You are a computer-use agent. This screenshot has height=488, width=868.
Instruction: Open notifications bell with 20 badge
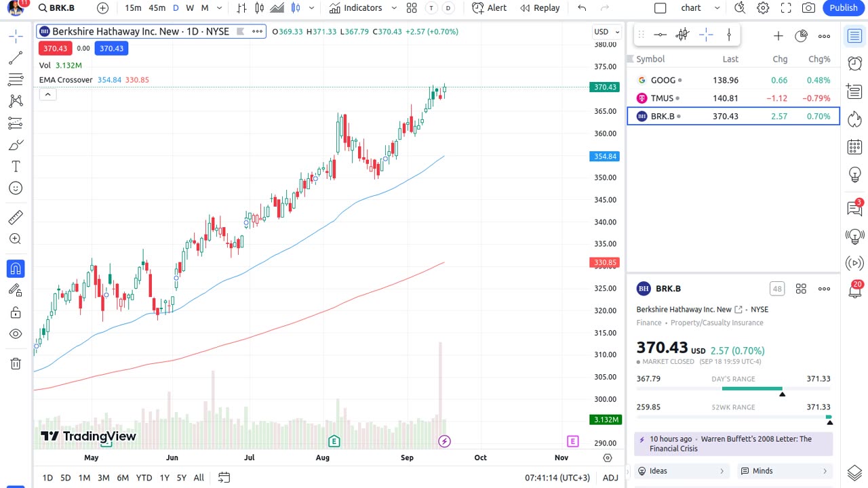point(854,290)
